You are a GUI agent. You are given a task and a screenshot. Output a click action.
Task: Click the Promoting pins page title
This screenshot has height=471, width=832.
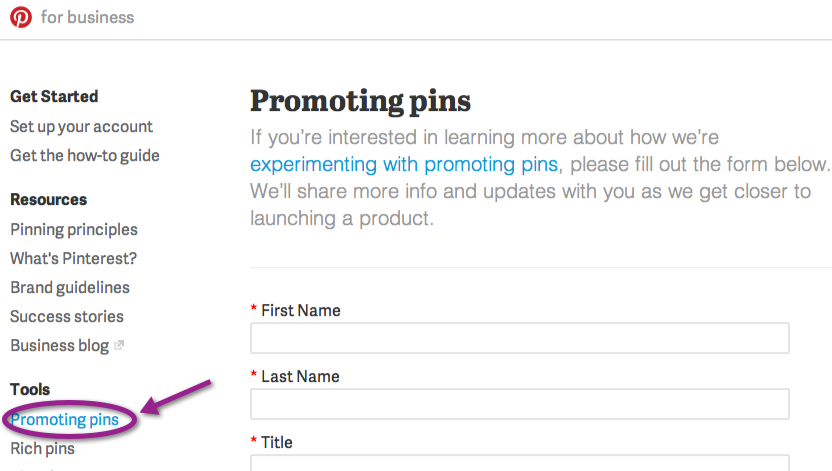tap(360, 101)
